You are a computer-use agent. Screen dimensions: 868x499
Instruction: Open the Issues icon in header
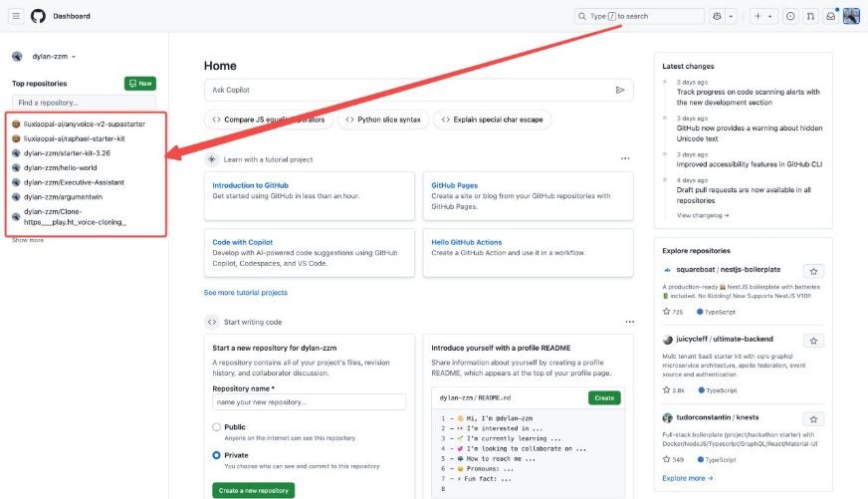coord(790,16)
